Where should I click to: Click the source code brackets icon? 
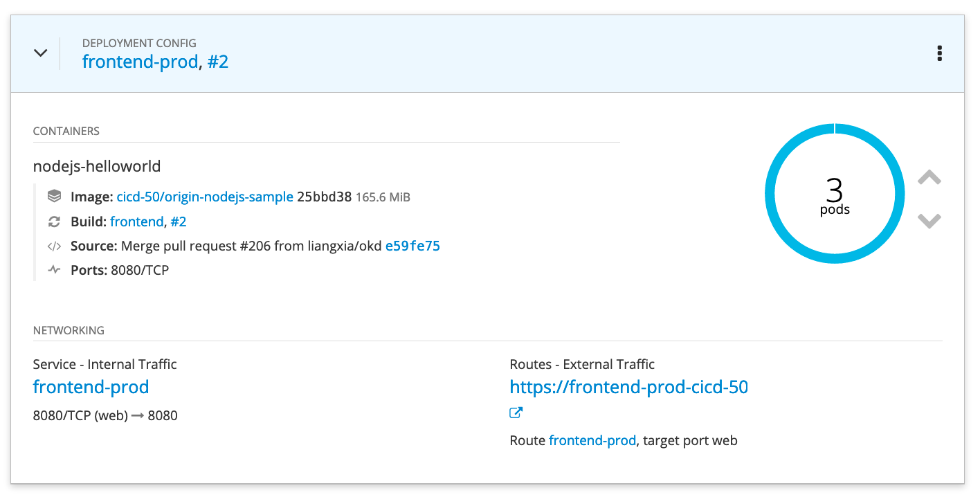(54, 246)
